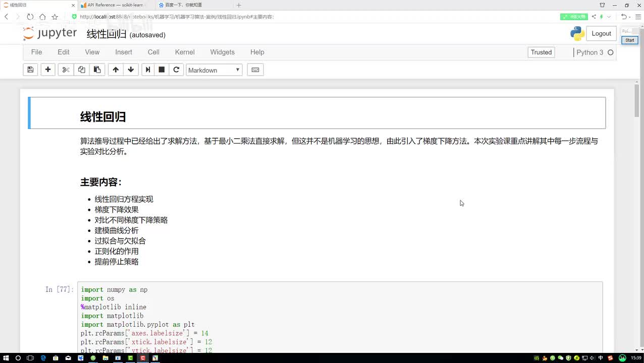Bookmark this page with the star icon
This screenshot has width=644, height=363.
click(x=55, y=17)
